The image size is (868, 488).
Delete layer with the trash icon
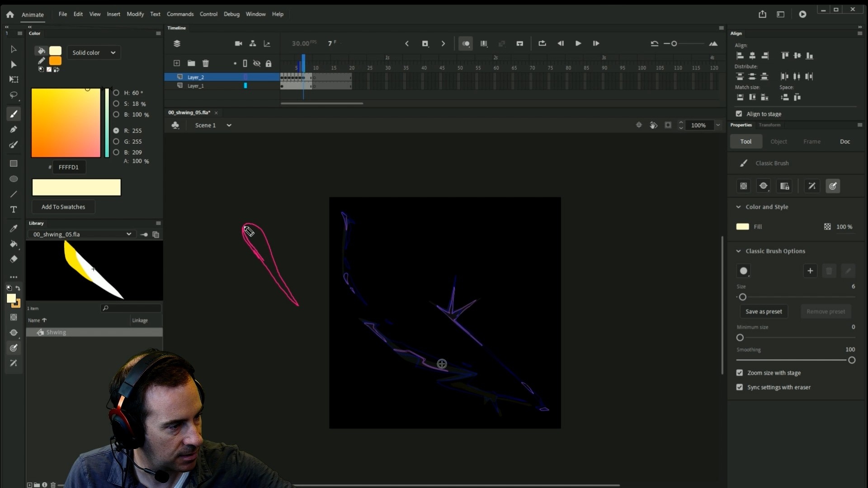click(206, 63)
